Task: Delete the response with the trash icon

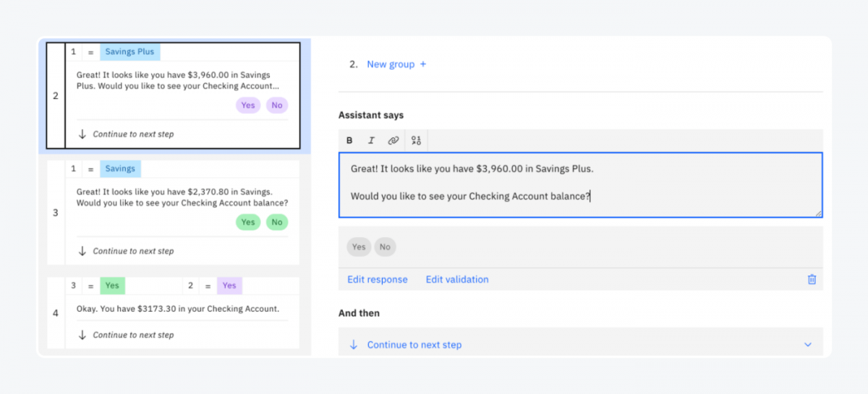Action: tap(812, 279)
